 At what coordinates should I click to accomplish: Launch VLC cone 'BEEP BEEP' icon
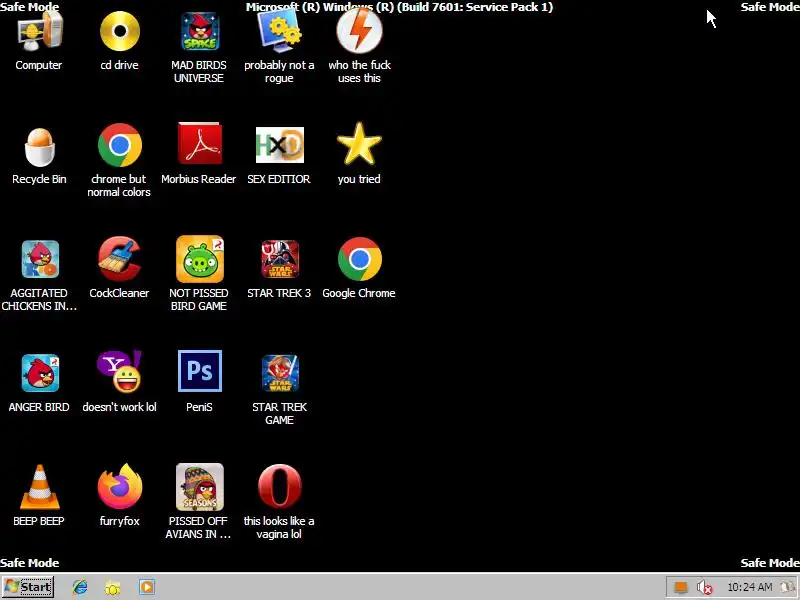39,487
